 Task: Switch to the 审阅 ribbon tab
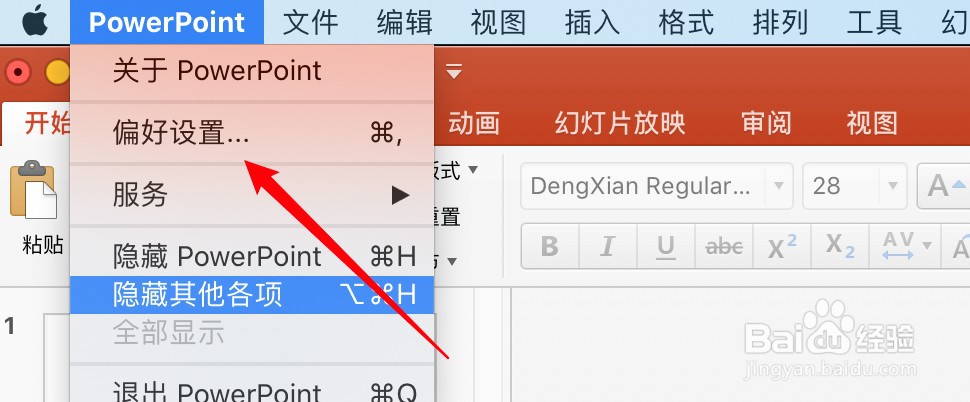[766, 123]
